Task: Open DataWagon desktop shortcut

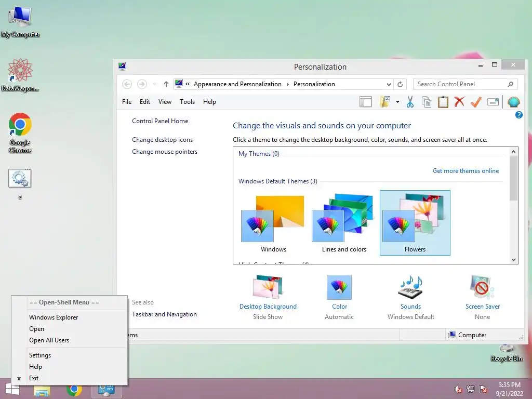Action: tap(20, 75)
